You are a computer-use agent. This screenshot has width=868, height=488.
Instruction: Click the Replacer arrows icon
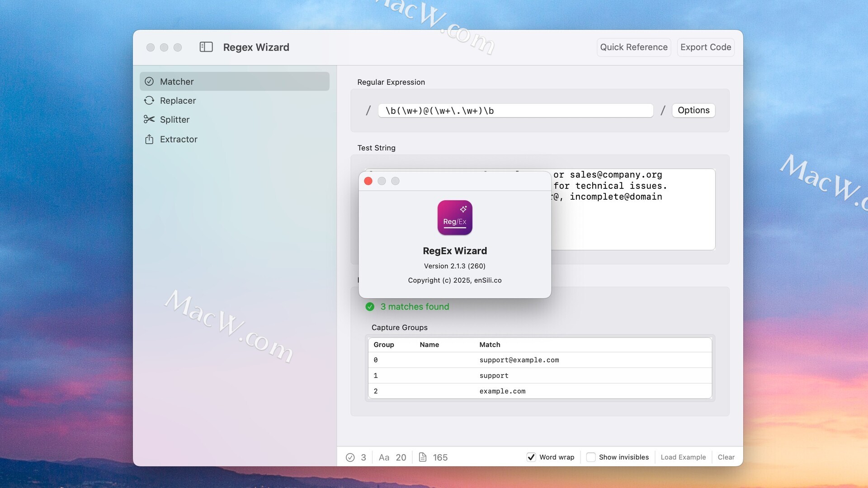[x=149, y=101]
